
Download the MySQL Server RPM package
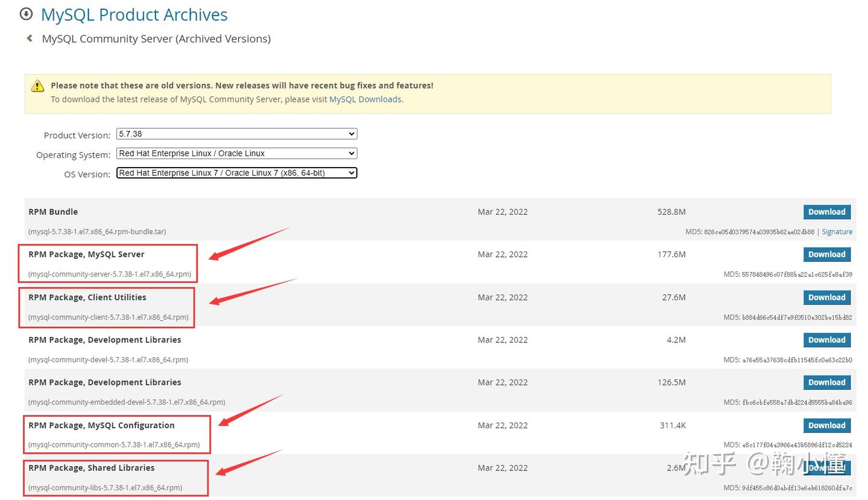point(827,255)
